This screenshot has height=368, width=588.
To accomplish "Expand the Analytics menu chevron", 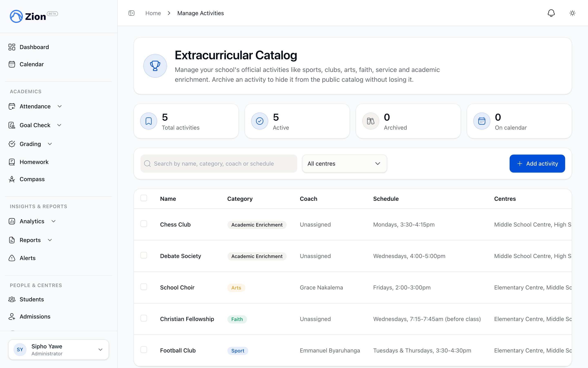I will (x=53, y=221).
